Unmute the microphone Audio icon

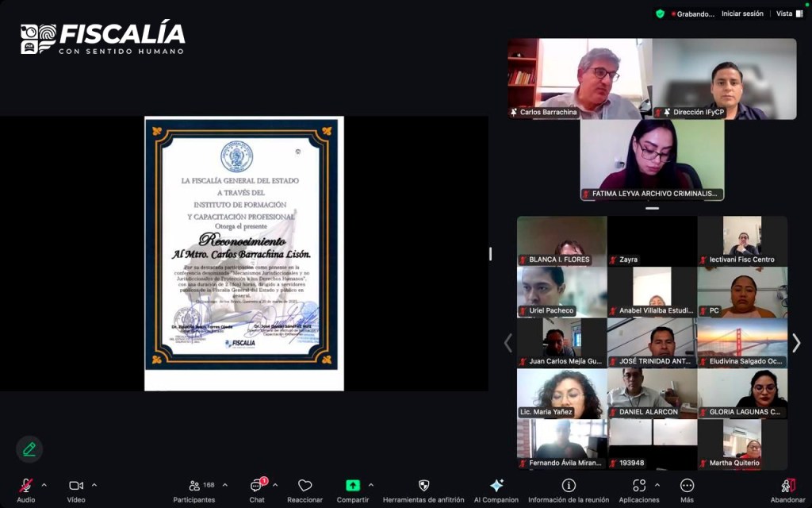25,486
